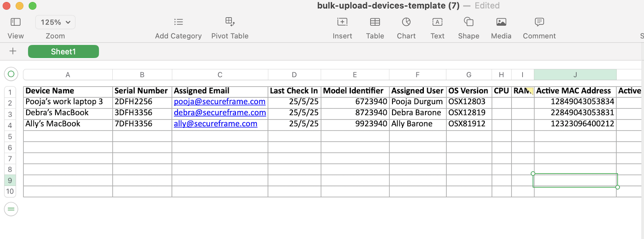
Task: Add a new sheet with the plus button
Action: tap(13, 51)
